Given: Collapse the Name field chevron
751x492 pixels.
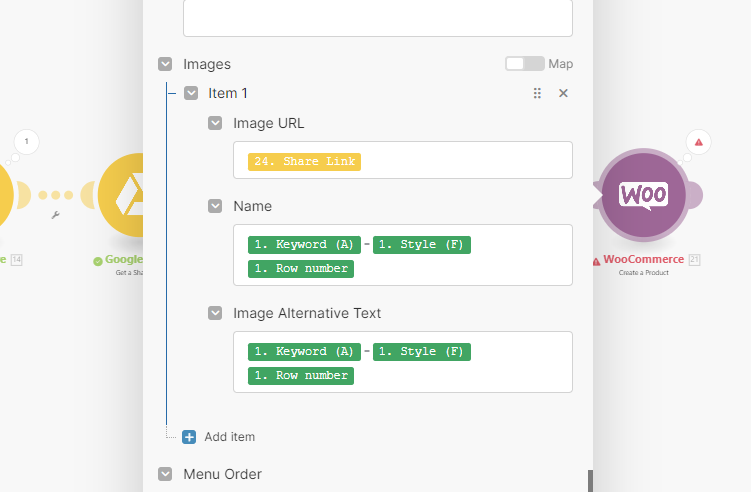Looking at the screenshot, I should [x=215, y=206].
